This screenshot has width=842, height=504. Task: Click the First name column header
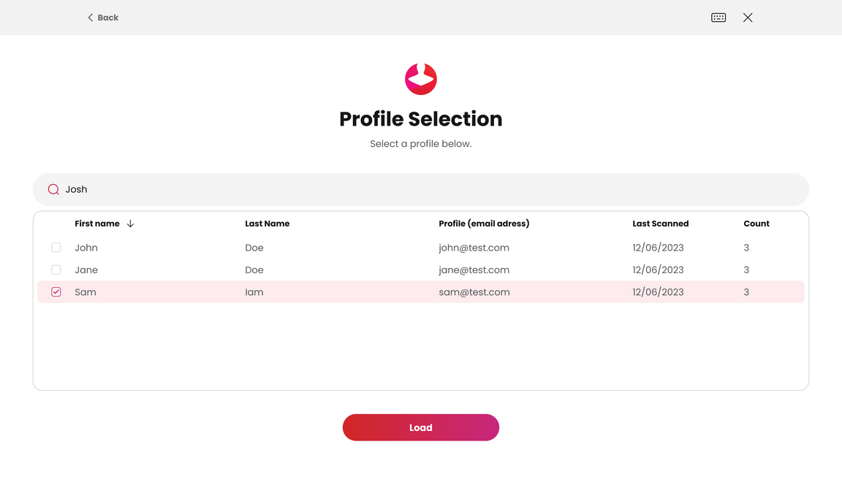pyautogui.click(x=97, y=224)
